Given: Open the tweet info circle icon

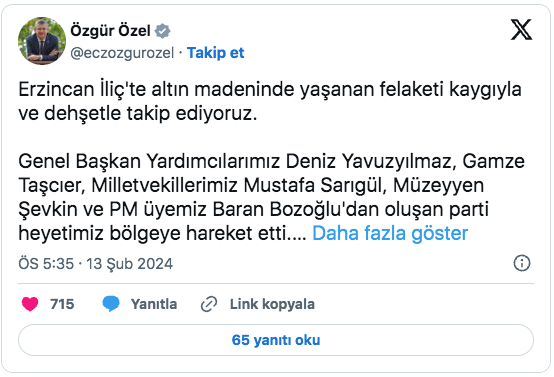Looking at the screenshot, I should click(x=521, y=263).
